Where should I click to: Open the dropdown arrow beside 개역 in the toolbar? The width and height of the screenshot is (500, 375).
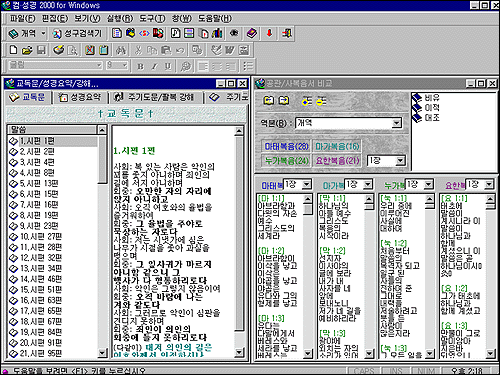tap(43, 33)
